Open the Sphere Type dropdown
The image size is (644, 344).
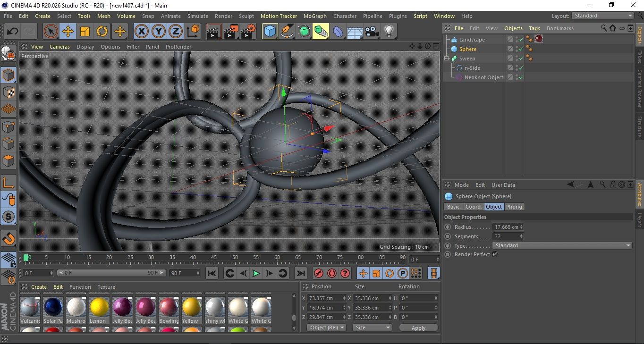click(x=562, y=245)
